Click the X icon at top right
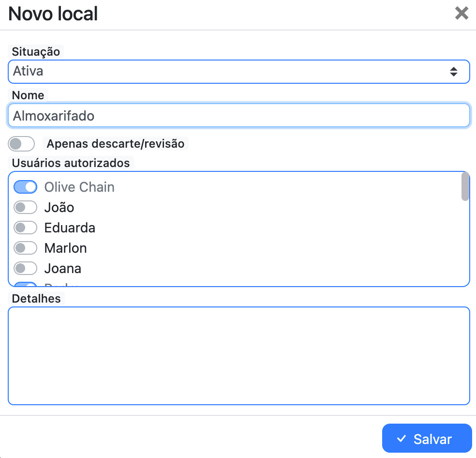This screenshot has width=476, height=458. pos(461,13)
